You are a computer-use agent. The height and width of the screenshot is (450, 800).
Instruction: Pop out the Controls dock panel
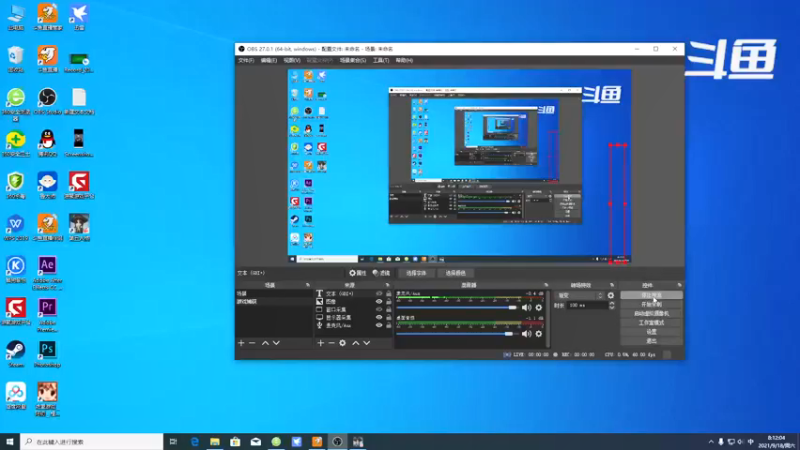tap(679, 285)
